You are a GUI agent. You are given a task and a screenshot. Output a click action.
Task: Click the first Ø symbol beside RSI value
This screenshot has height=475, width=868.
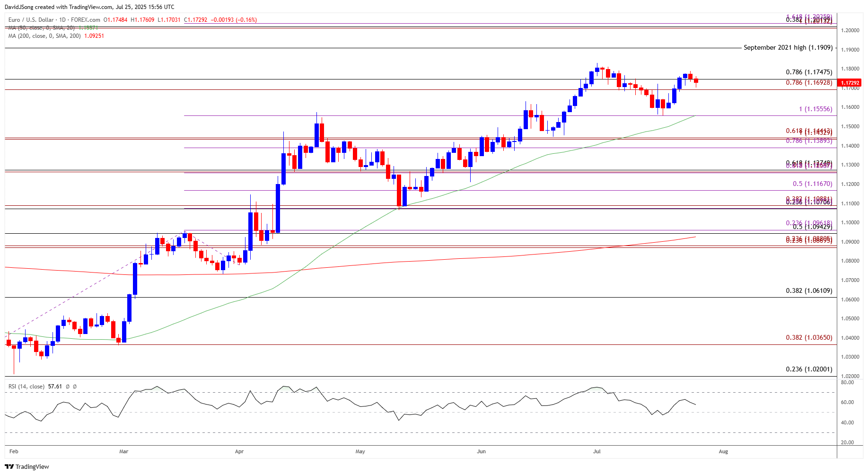click(x=68, y=387)
